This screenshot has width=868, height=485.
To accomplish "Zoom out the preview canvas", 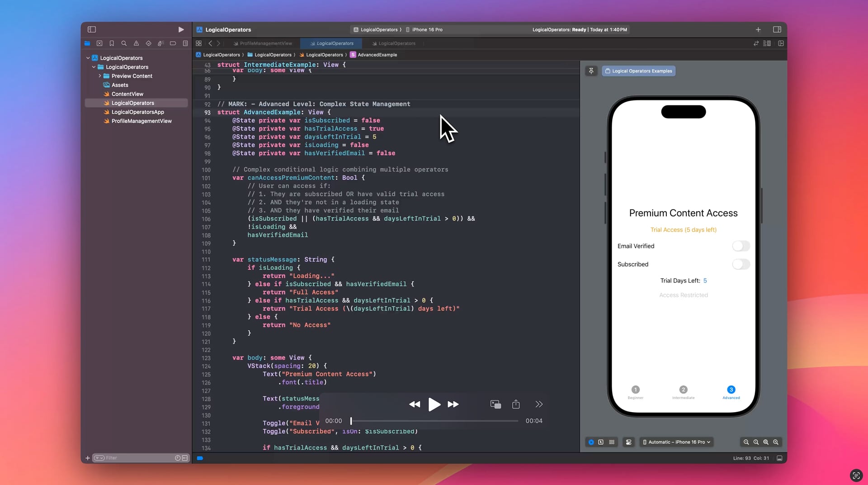I will [x=746, y=442].
